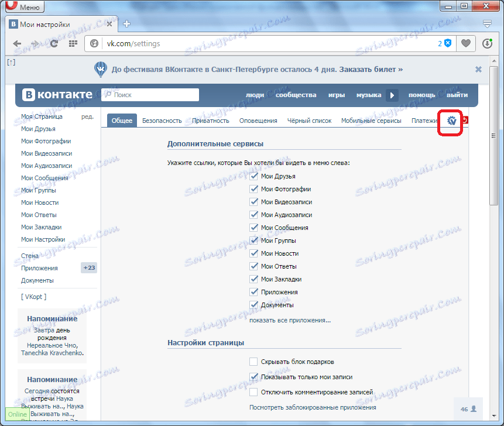Open 'Мои Настройки' in left menu

pyautogui.click(x=43, y=239)
